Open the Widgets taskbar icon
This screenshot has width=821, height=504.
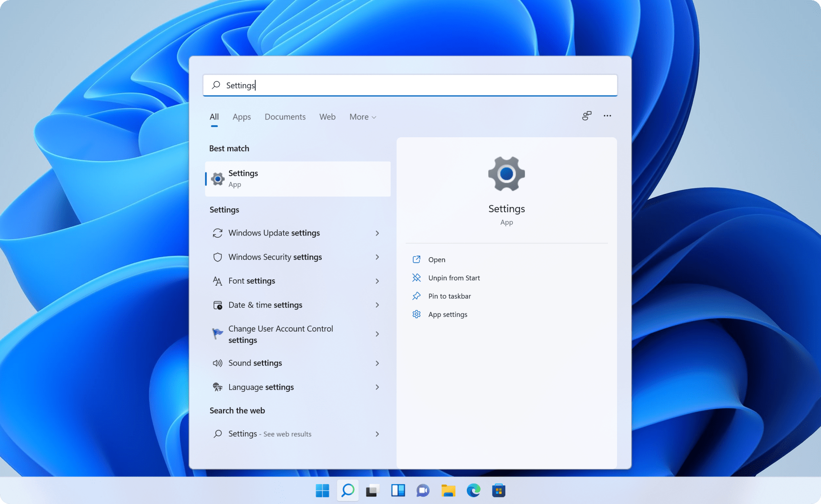[398, 491]
